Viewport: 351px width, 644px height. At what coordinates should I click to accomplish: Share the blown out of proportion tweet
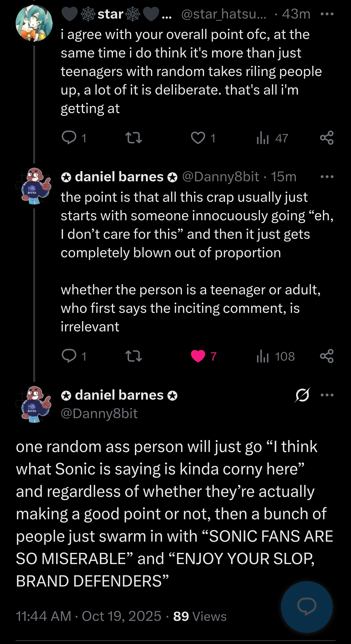(327, 356)
